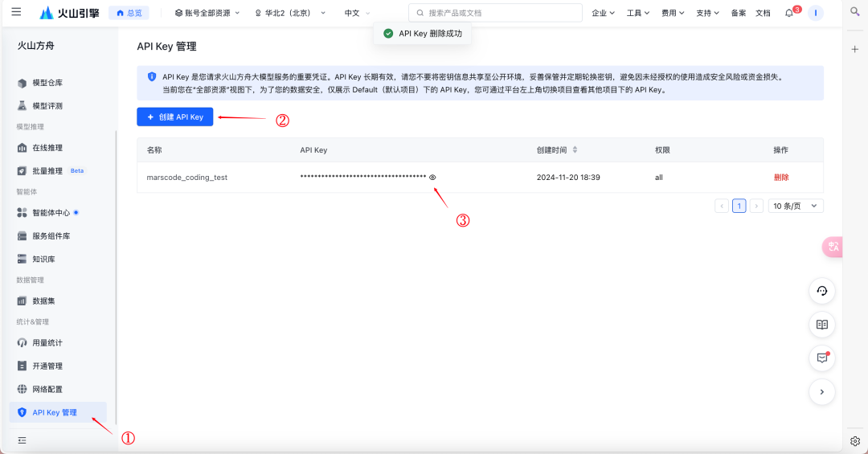Focus the 搜索产品或文档 search box
The height and width of the screenshot is (454, 868).
[x=495, y=13]
